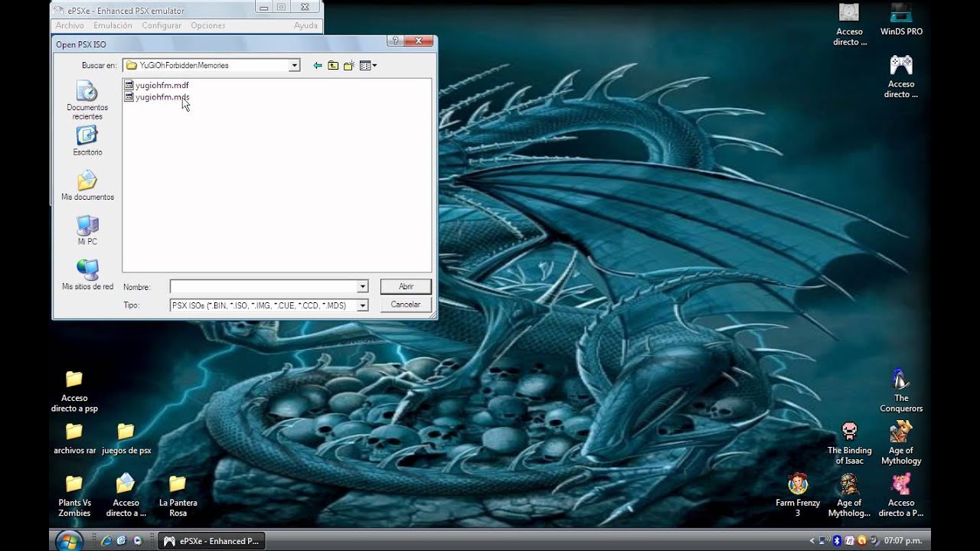
Task: Click the Cancelar button
Action: tap(406, 305)
